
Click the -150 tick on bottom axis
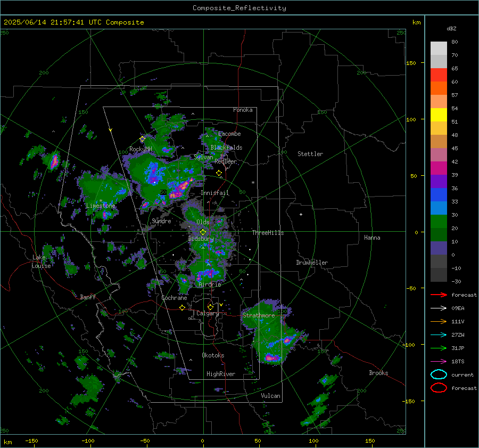pos(31,441)
